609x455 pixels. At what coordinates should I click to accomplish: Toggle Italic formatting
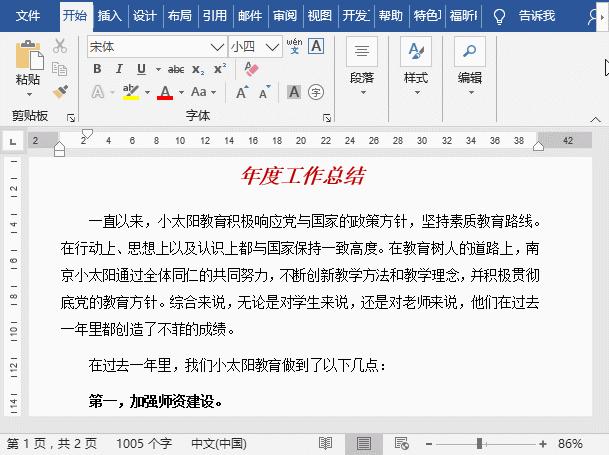coord(119,69)
